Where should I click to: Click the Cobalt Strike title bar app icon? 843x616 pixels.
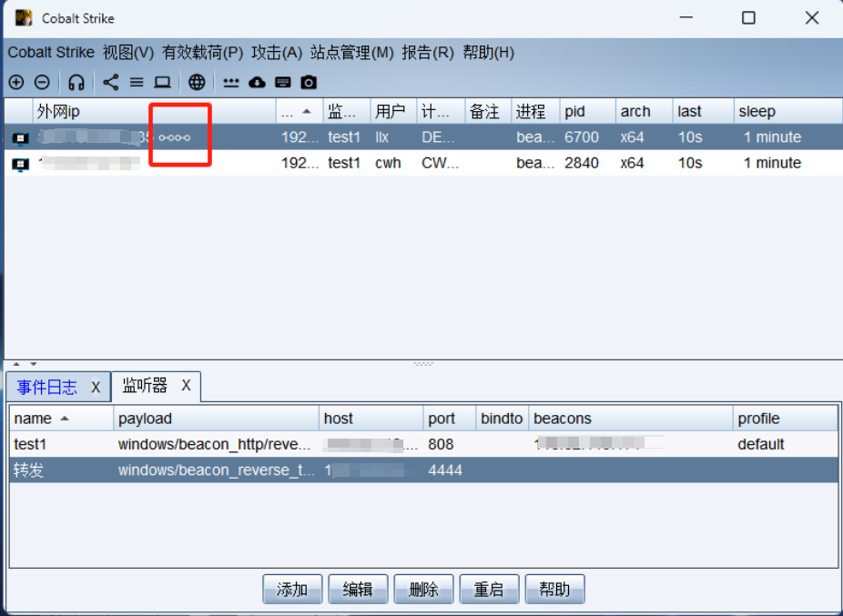point(24,17)
